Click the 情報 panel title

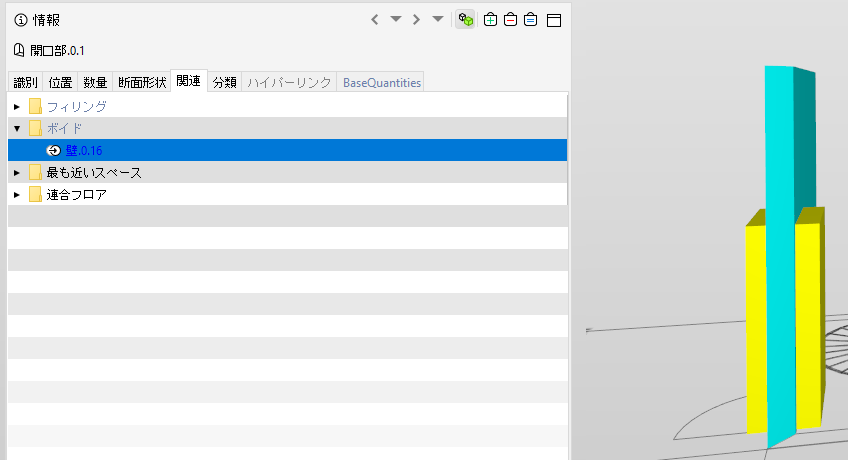(x=47, y=21)
